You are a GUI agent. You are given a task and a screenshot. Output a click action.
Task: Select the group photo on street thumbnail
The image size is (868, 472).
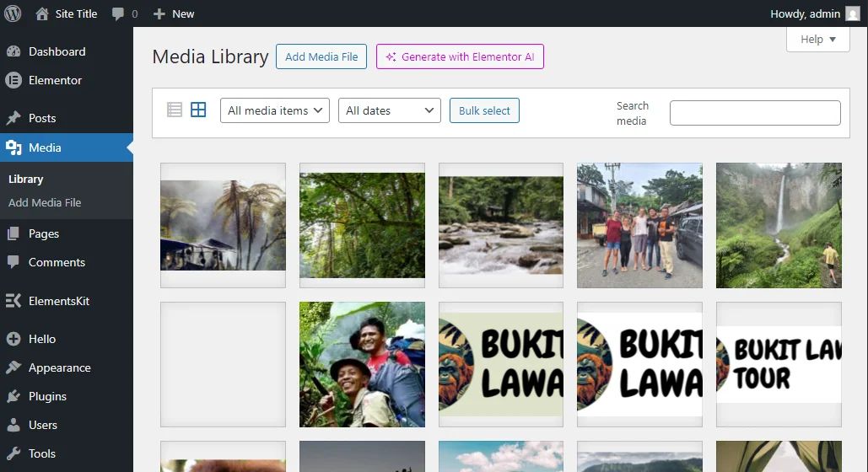[x=640, y=225]
